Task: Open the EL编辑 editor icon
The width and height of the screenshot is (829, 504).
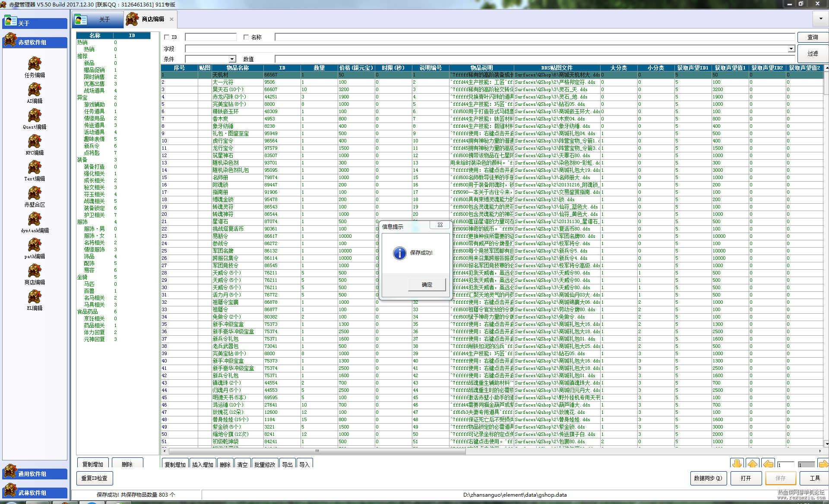Action: coord(35,297)
